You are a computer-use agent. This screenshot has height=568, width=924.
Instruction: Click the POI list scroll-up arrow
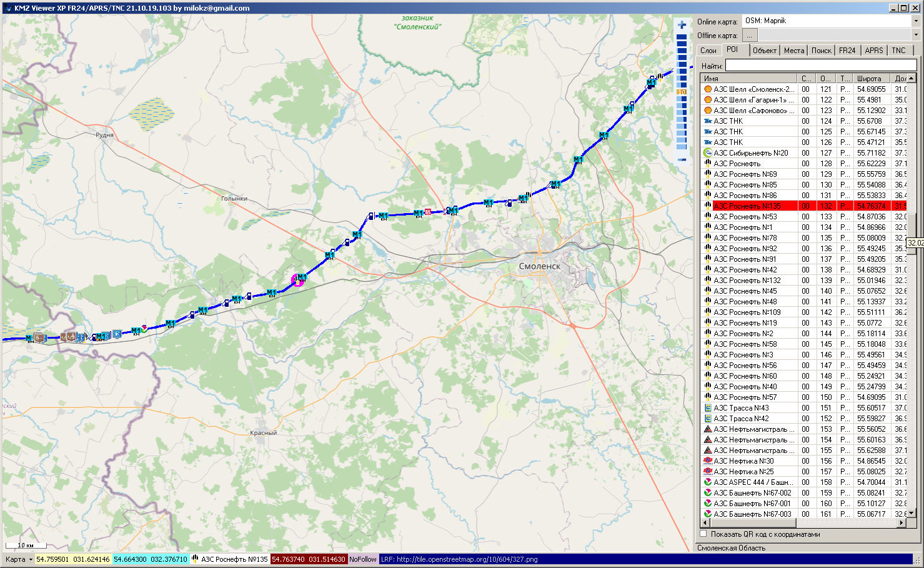(912, 79)
